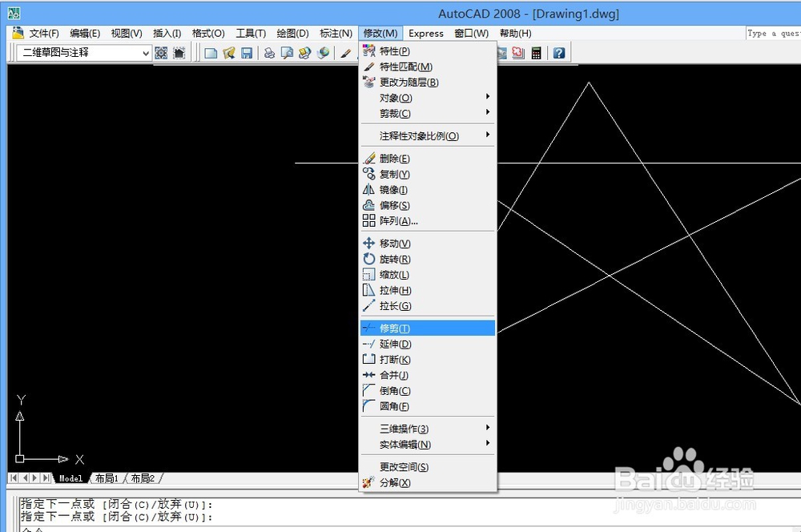The image size is (801, 532).
Task: Open the 插入(I) menu
Action: (x=167, y=33)
